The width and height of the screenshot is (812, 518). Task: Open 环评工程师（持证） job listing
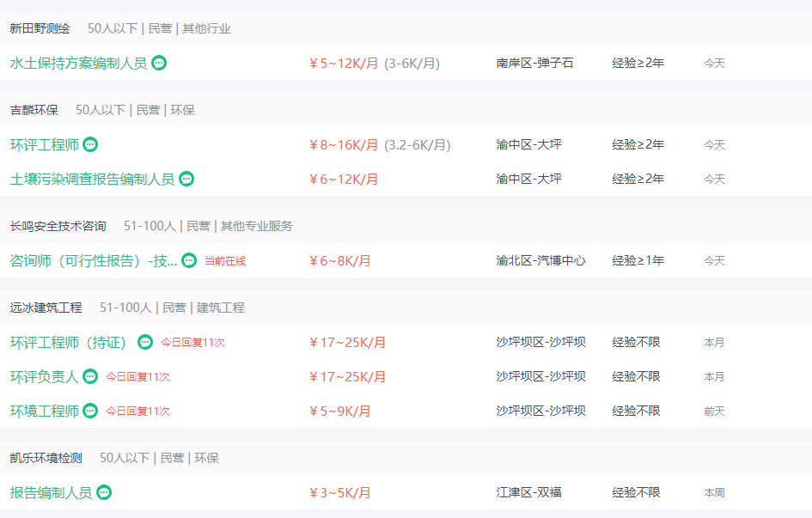pyautogui.click(x=69, y=342)
